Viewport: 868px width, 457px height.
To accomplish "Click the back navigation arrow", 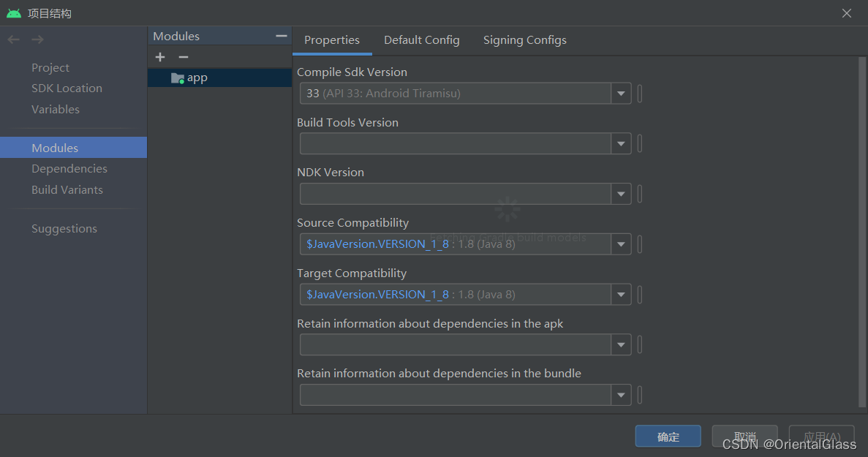I will coord(14,39).
